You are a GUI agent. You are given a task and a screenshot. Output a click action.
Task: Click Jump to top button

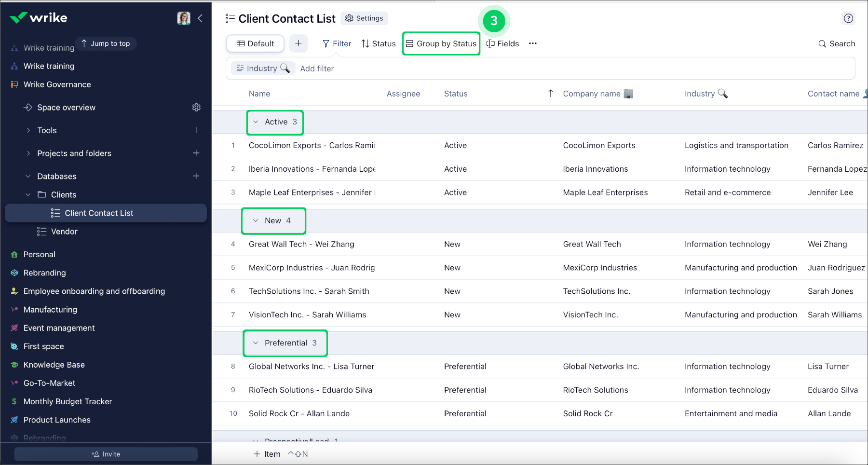(106, 43)
